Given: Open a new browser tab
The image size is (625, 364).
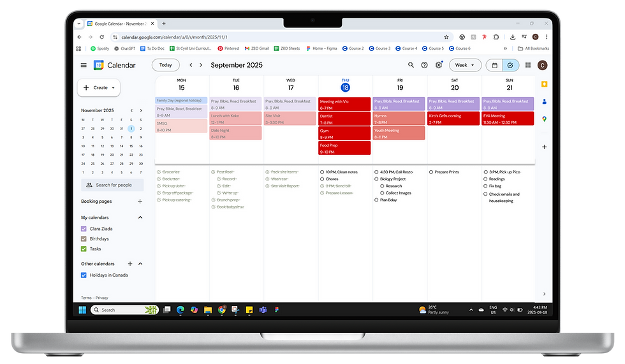Looking at the screenshot, I should (164, 24).
